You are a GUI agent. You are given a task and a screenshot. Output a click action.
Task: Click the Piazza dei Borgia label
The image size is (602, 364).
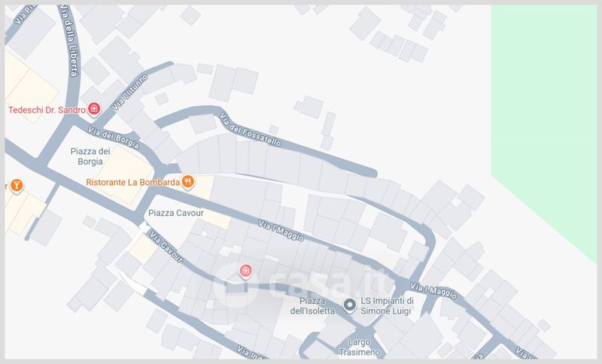point(90,156)
